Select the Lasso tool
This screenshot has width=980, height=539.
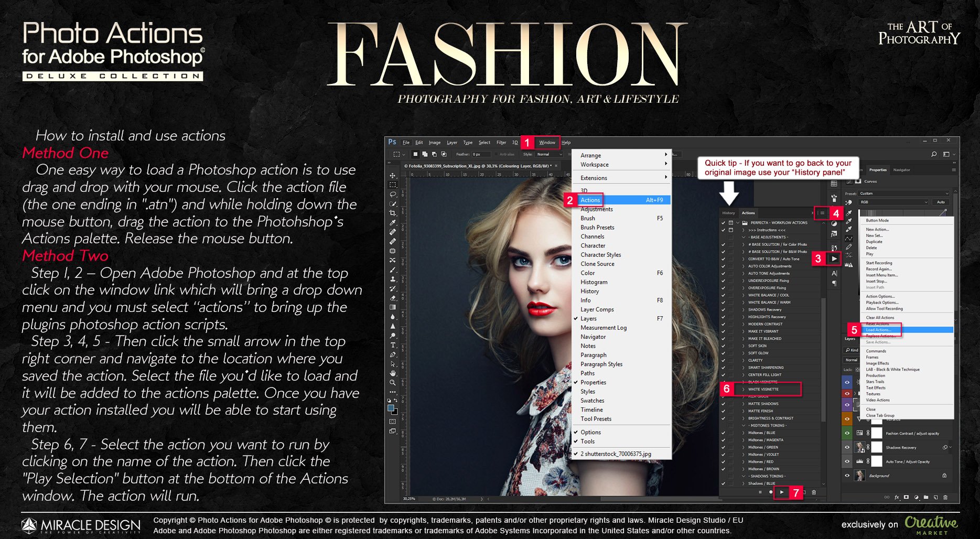pyautogui.click(x=393, y=194)
